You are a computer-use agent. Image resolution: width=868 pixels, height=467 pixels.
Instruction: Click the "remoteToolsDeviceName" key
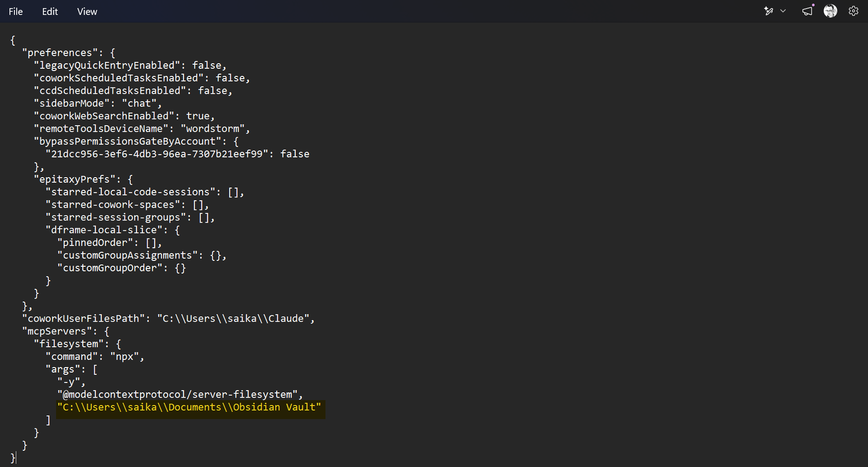pyautogui.click(x=101, y=128)
